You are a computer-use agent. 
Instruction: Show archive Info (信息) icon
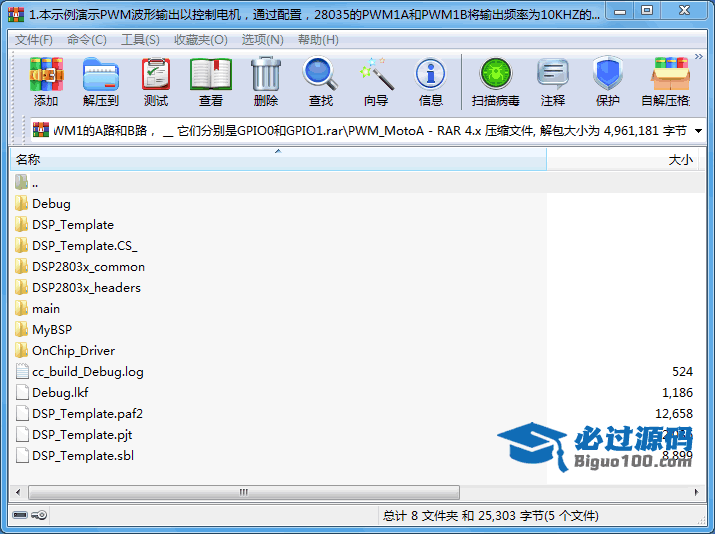(x=430, y=81)
